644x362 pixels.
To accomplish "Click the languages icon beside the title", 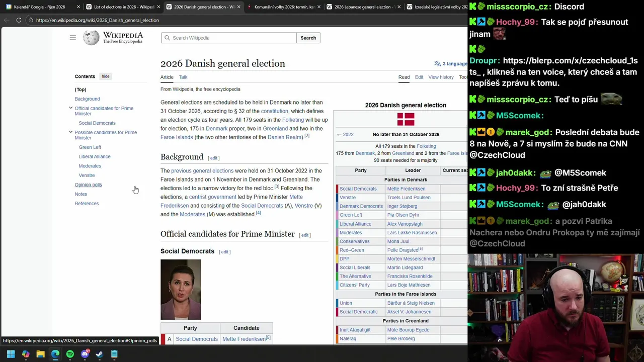I will pos(437,64).
